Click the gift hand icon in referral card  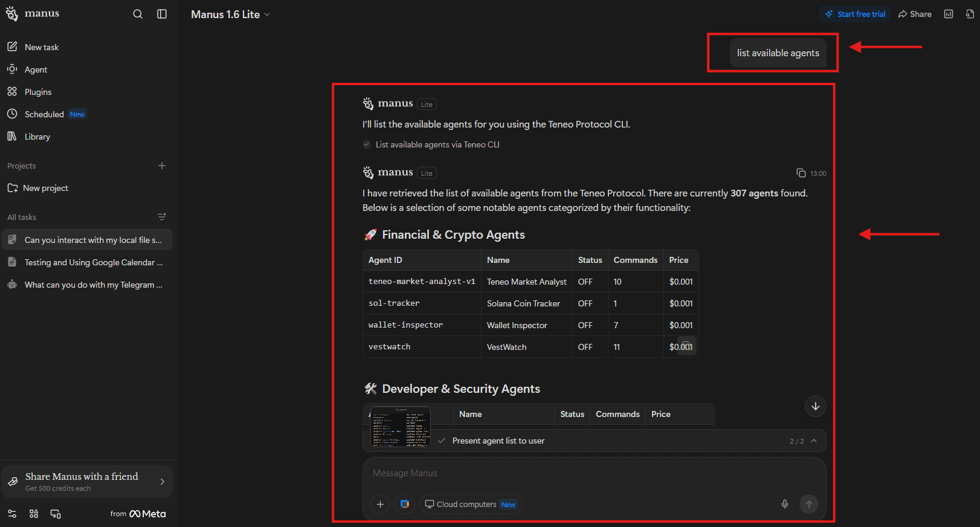[x=13, y=482]
